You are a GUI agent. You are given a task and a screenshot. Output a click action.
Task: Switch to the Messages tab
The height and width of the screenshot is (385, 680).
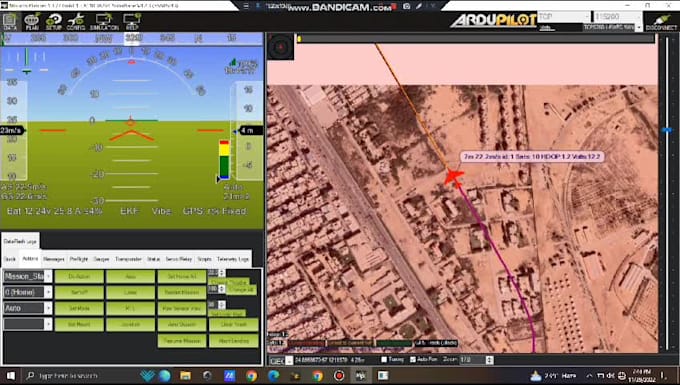pos(54,259)
